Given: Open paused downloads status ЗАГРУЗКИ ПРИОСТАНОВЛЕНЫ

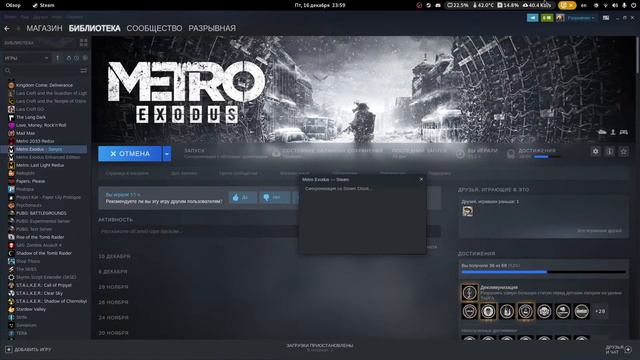Looking at the screenshot, I should coord(320,347).
